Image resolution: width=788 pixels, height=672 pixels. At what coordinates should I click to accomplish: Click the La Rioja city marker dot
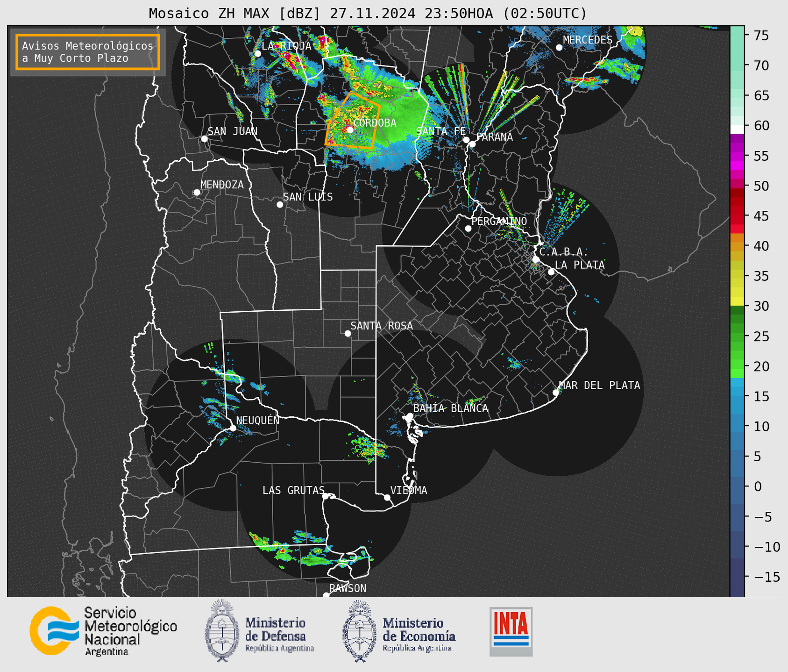pos(258,54)
